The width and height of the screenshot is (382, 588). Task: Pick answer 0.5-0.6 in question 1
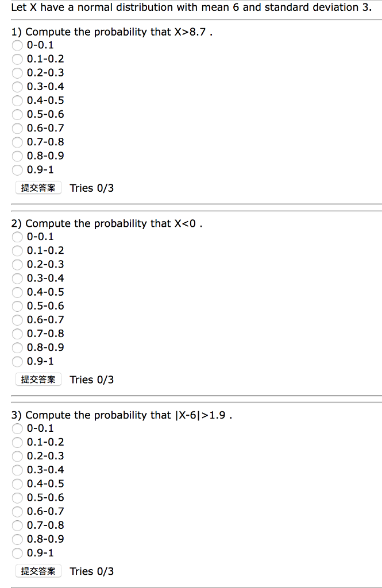pos(17,114)
